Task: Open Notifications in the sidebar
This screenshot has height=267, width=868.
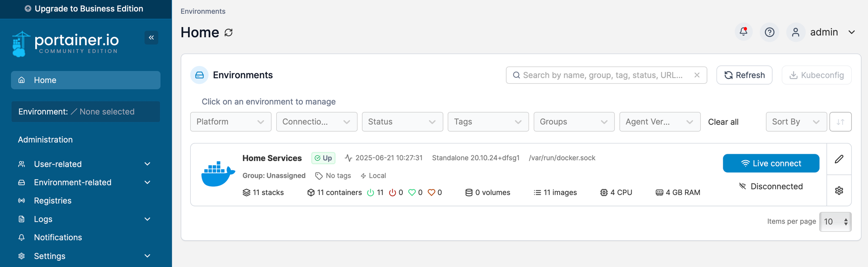Action: tap(58, 238)
